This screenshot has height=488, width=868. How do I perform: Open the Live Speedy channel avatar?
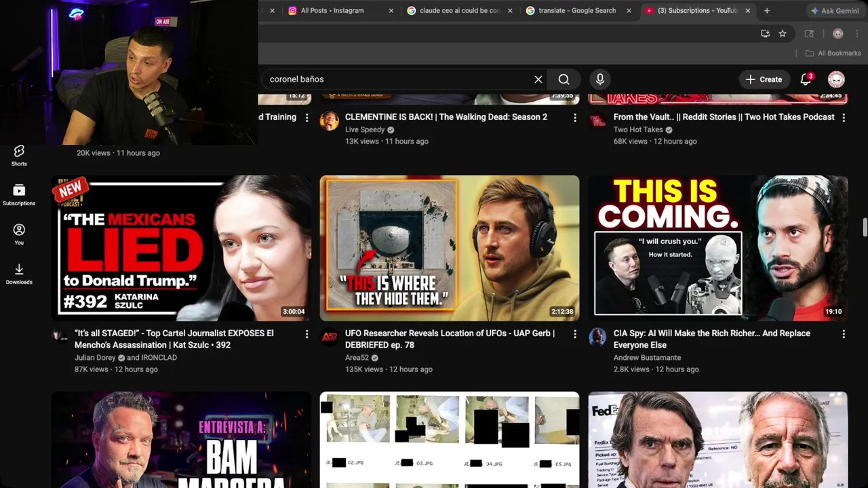point(329,121)
